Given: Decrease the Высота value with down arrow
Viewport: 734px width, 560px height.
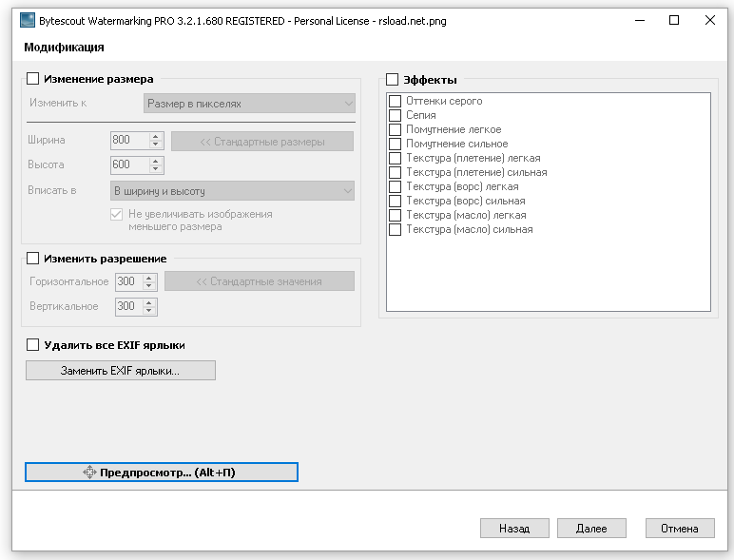Looking at the screenshot, I should 156,169.
